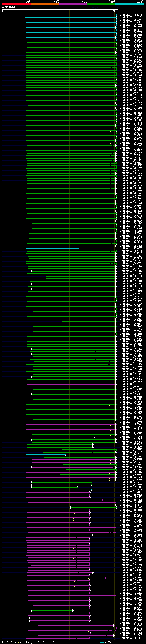Viewport: 146px width, 644px height.
Task: Select label UniRef100_O80592
Action: point(131,108)
